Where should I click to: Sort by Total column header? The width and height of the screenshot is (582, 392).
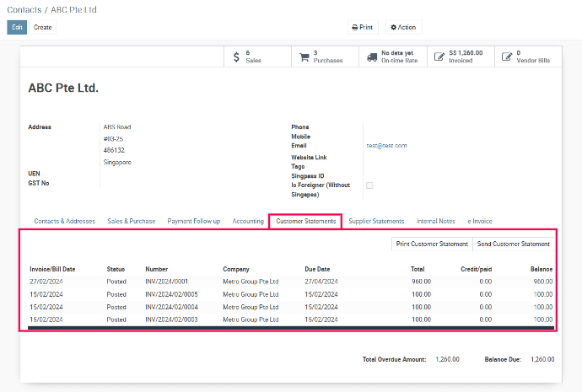pos(418,269)
